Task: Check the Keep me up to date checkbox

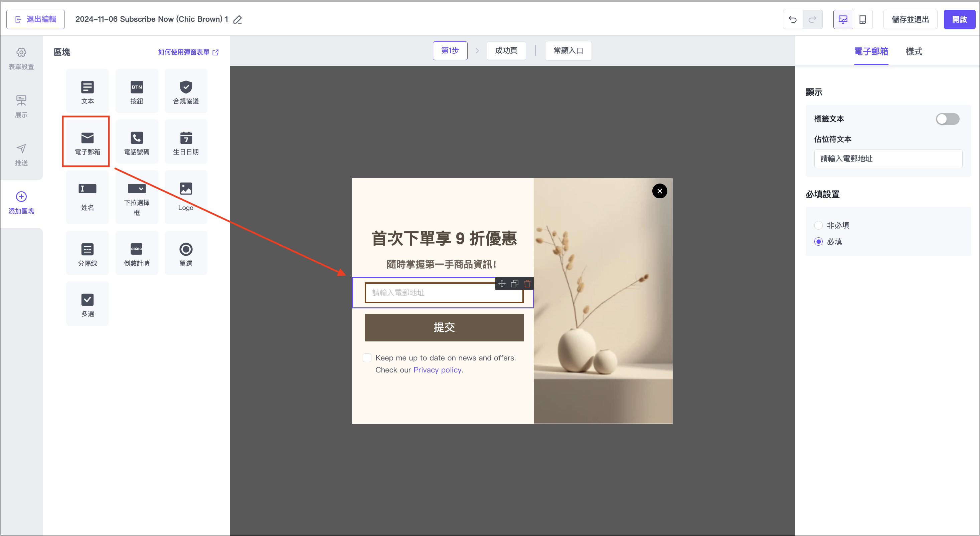Action: click(x=367, y=358)
